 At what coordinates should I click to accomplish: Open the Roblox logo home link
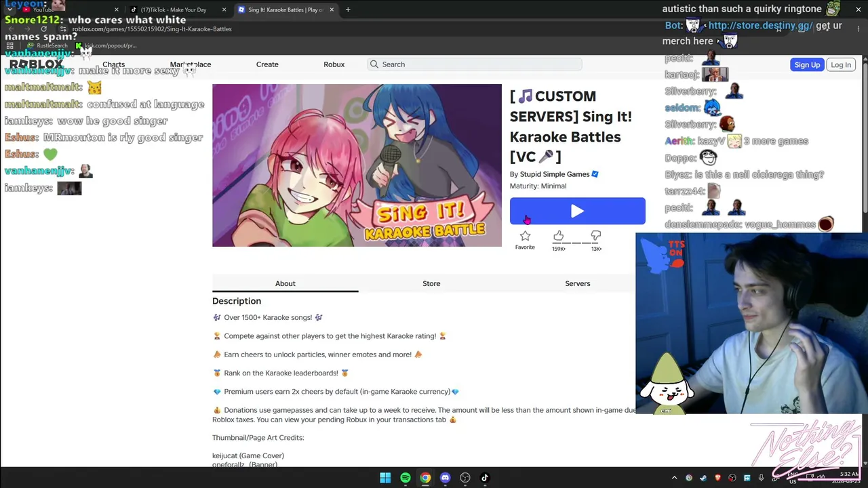(x=37, y=64)
